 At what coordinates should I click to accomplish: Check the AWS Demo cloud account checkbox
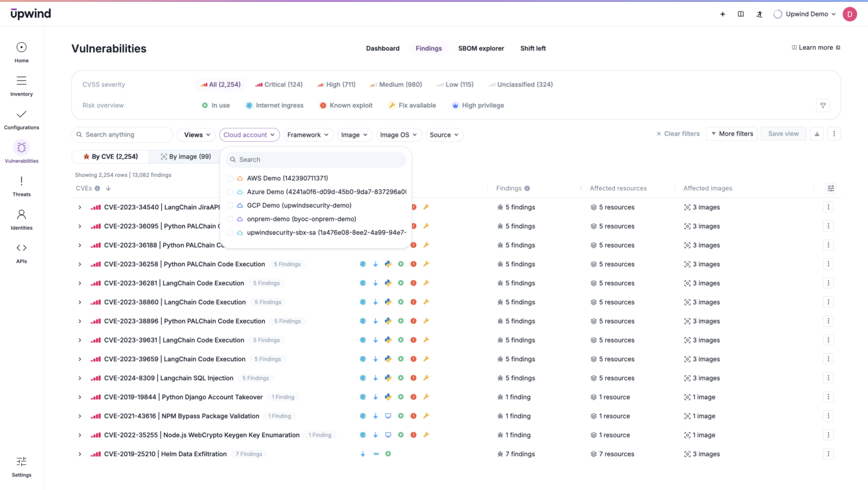[x=229, y=178]
